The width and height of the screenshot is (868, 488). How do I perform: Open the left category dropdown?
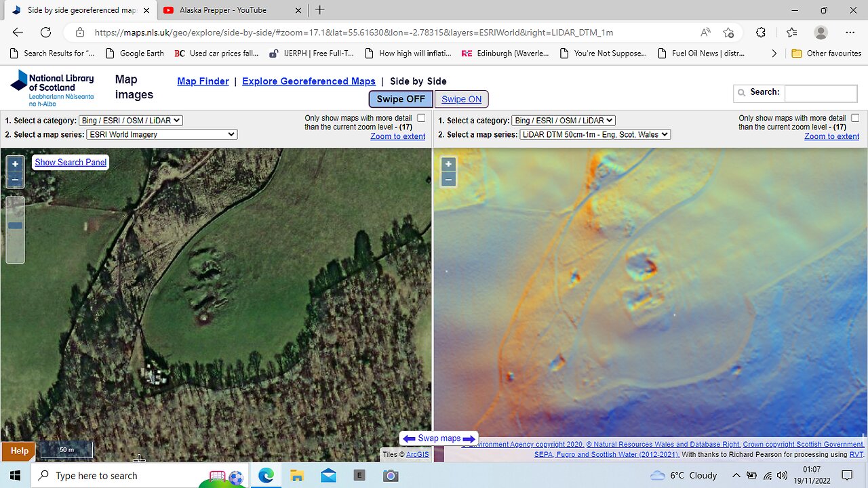pyautogui.click(x=131, y=121)
